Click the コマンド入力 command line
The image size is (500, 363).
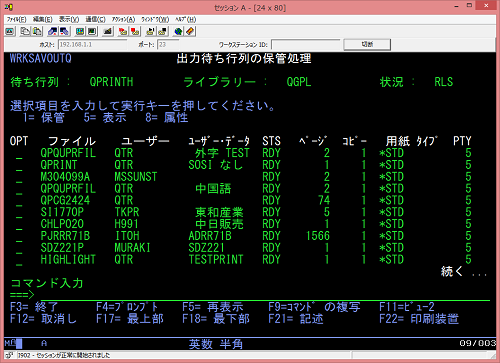tap(263, 295)
